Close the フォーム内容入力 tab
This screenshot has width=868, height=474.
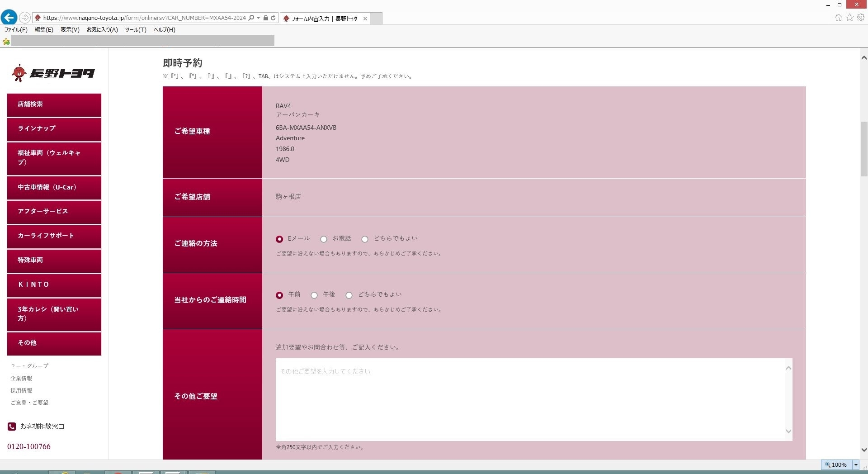tap(365, 19)
